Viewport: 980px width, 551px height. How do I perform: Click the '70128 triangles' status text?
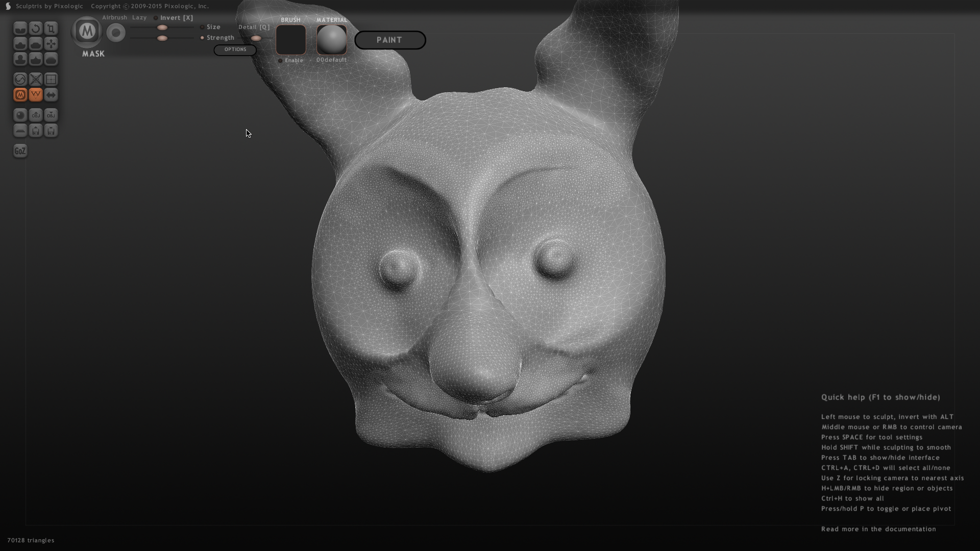31,540
